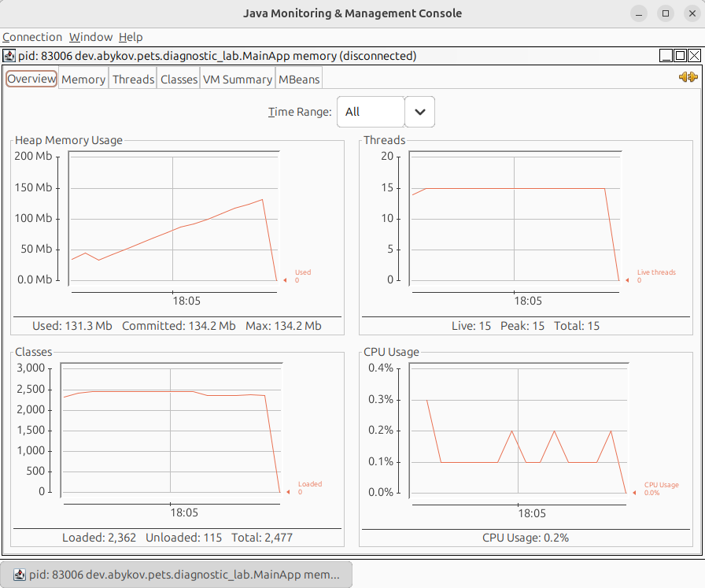The height and width of the screenshot is (588, 705).
Task: Click the Time Range 'All' combo field
Action: [x=371, y=112]
